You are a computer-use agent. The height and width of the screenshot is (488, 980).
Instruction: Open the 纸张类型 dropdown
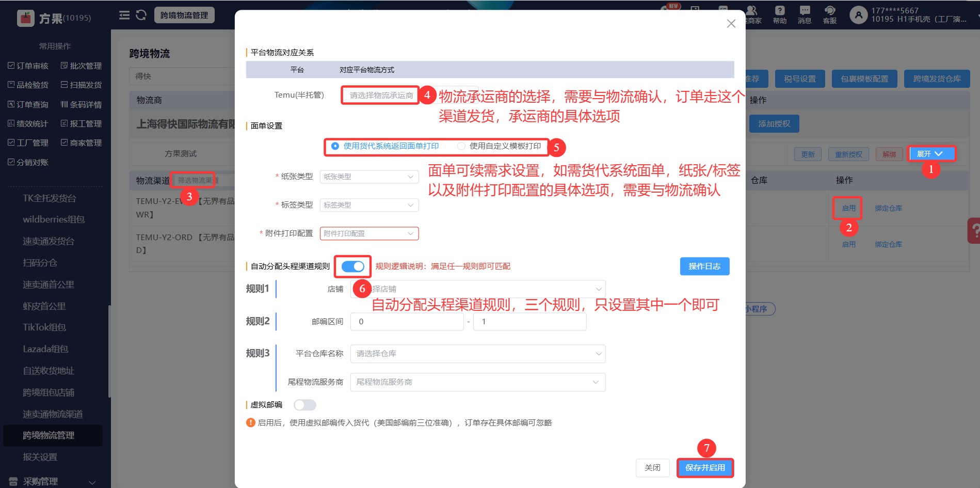coord(369,177)
